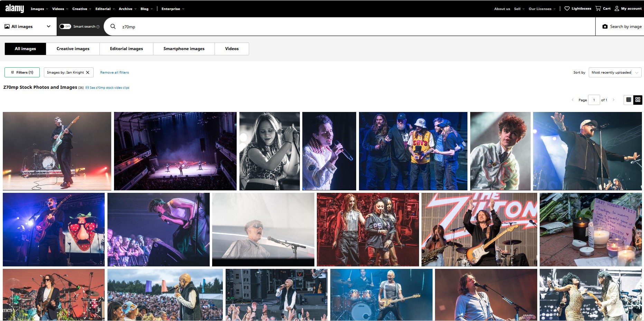Click the search magnifier icon
The width and height of the screenshot is (644, 321).
click(x=113, y=27)
